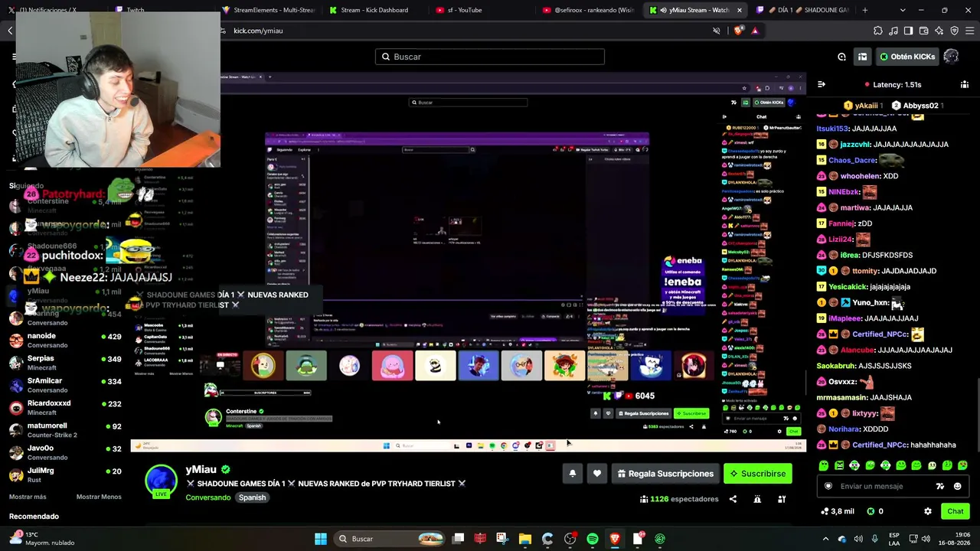
Task: Show the browser sidebar panel
Action: (908, 31)
